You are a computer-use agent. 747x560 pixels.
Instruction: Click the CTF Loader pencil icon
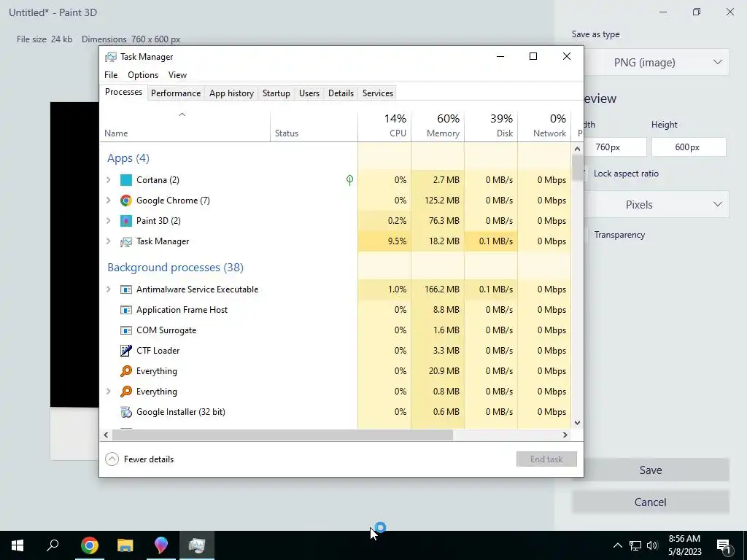click(125, 351)
